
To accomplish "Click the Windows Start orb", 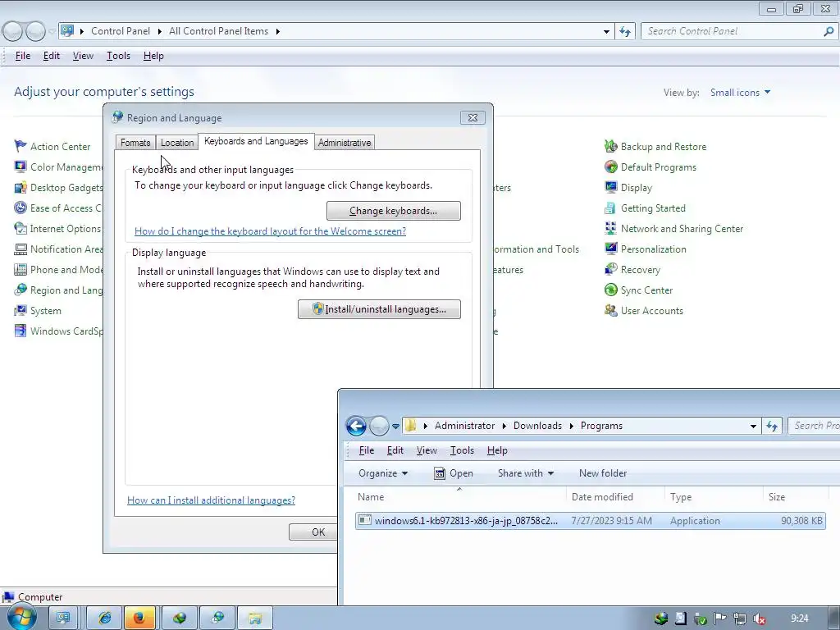I will click(21, 618).
